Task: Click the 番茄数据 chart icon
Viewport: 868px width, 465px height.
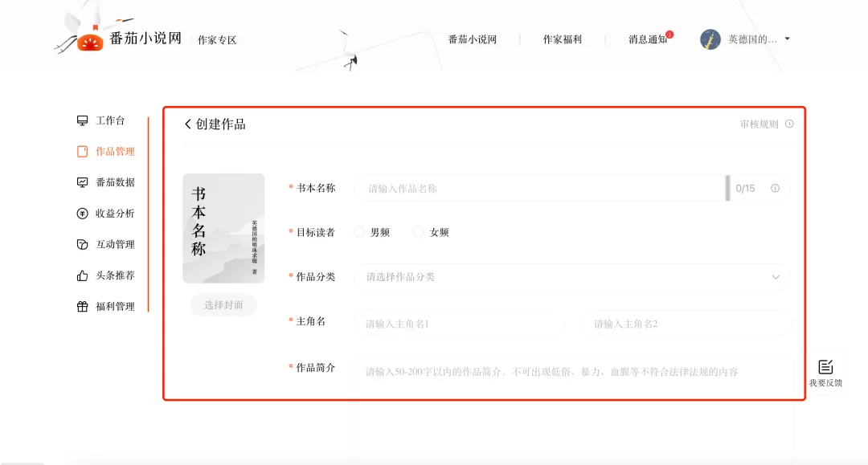Action: tap(82, 182)
